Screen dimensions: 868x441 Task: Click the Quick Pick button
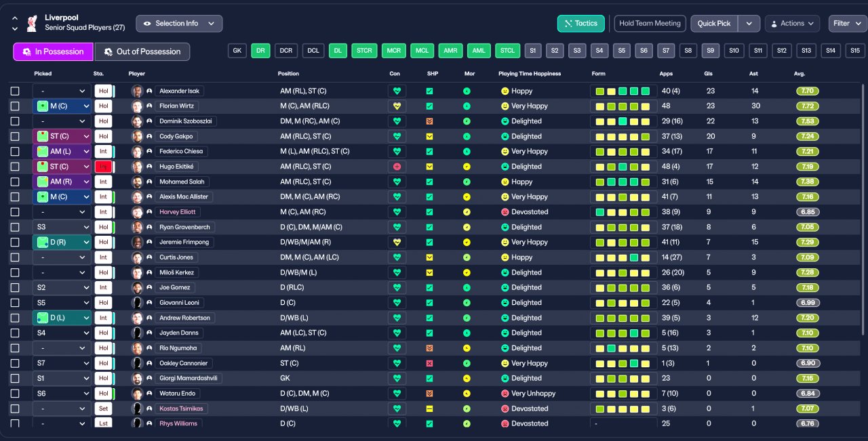click(714, 24)
